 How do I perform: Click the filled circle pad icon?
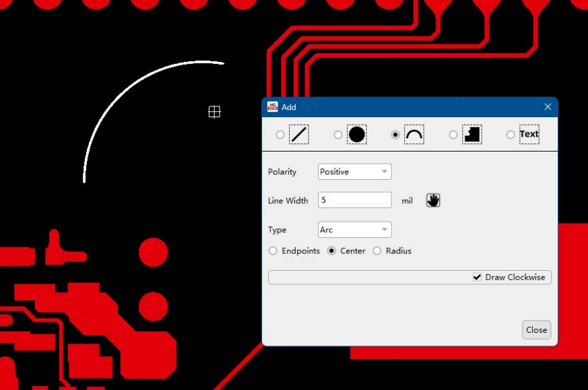(356, 135)
